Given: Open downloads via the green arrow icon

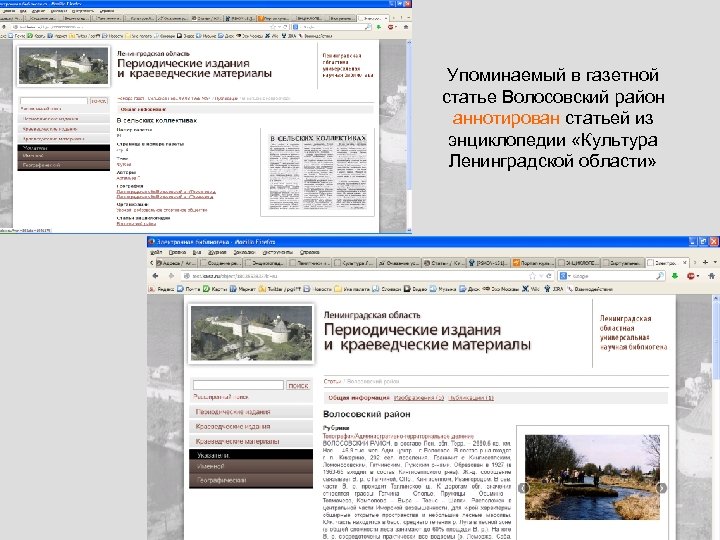Looking at the screenshot, I should pyautogui.click(x=675, y=276).
